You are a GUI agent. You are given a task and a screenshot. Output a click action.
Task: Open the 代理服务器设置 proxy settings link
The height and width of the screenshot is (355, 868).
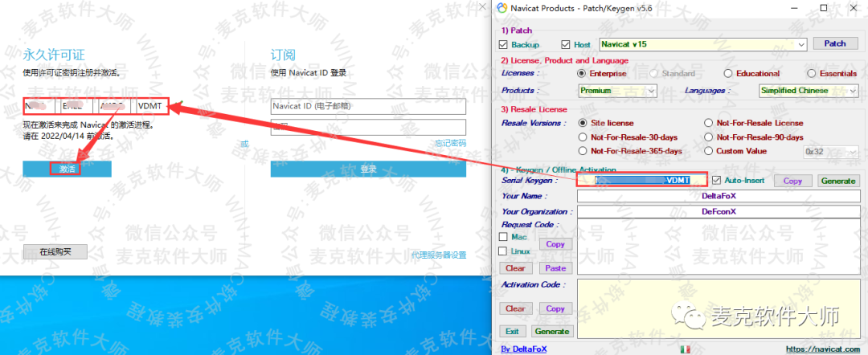pyautogui.click(x=439, y=255)
